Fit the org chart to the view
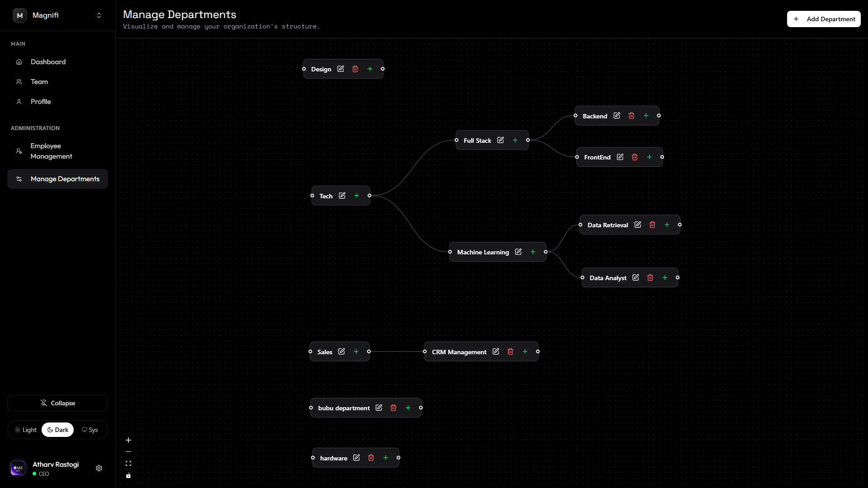Viewport: 868px width, 488px height. tap(128, 463)
